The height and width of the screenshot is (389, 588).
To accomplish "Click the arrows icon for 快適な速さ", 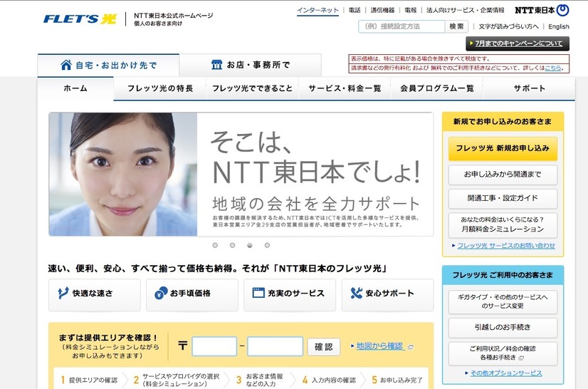I will (x=63, y=293).
